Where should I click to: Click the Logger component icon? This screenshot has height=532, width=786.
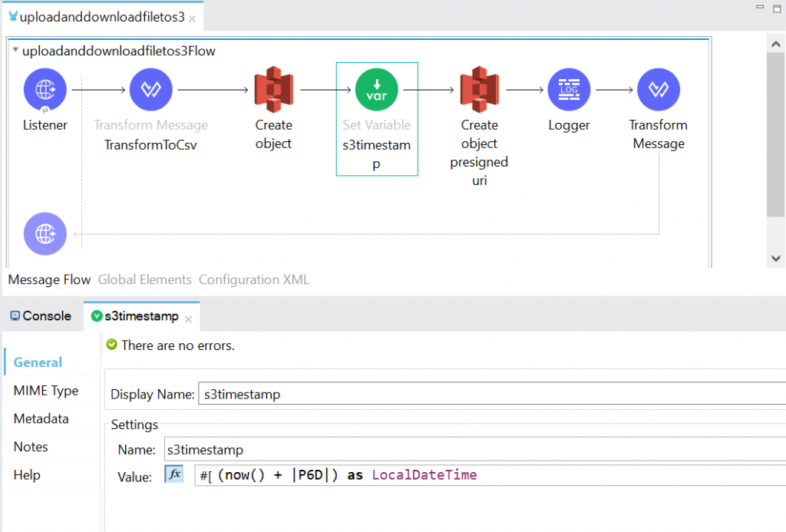569,89
